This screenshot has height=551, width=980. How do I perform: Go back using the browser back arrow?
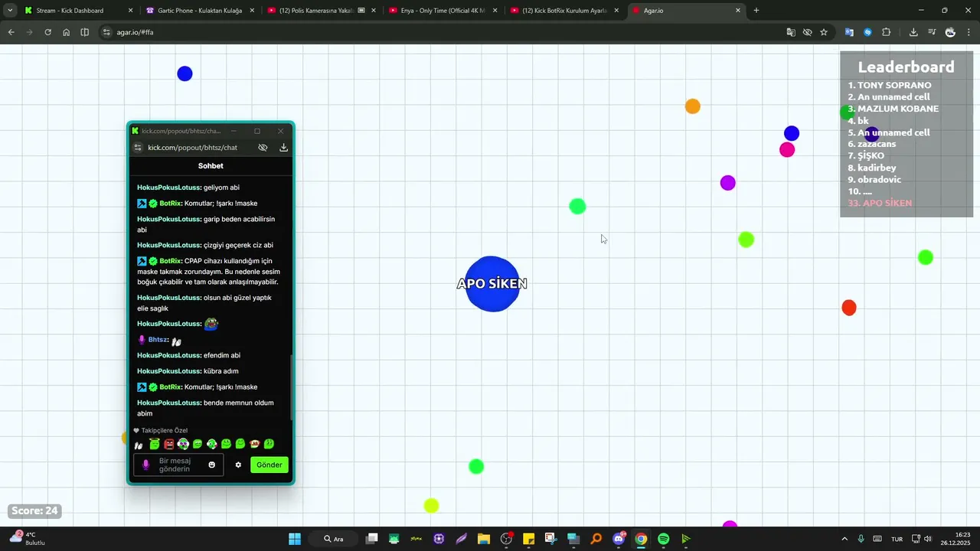click(11, 32)
